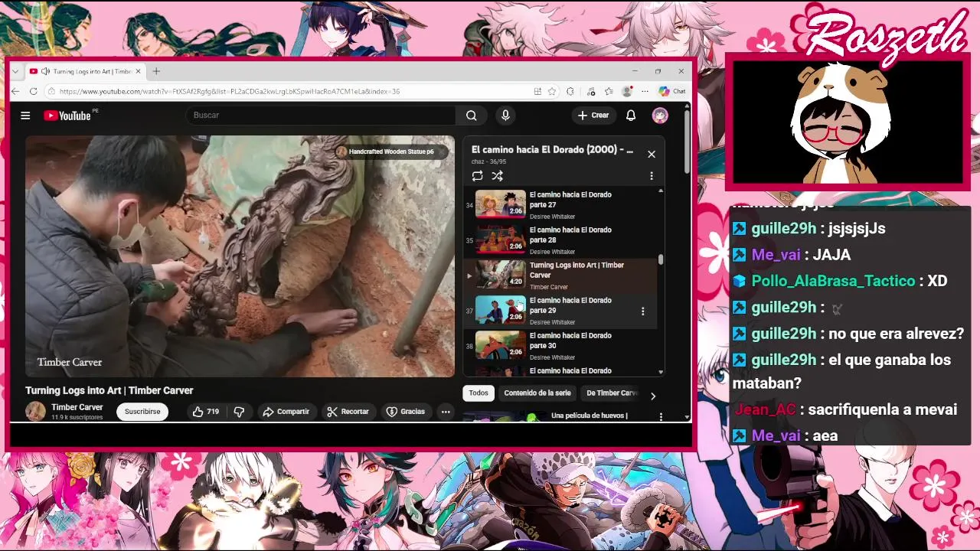Click the video player area
This screenshot has width=980, height=551.
[240, 256]
